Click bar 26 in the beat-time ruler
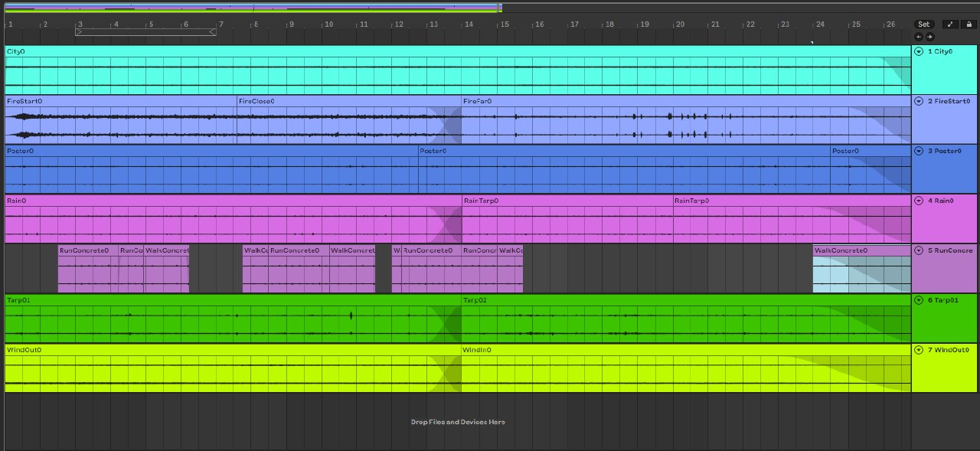 click(890, 25)
